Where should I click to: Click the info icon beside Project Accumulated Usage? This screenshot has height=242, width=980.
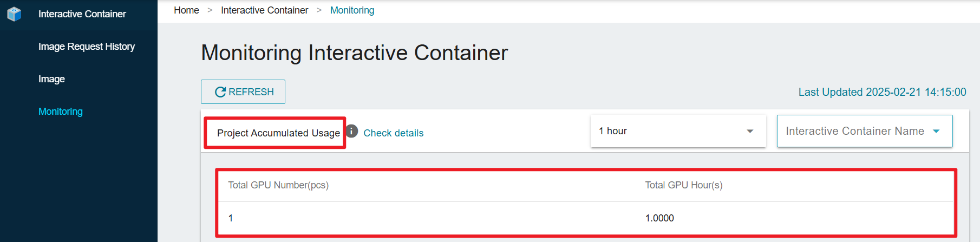click(352, 131)
